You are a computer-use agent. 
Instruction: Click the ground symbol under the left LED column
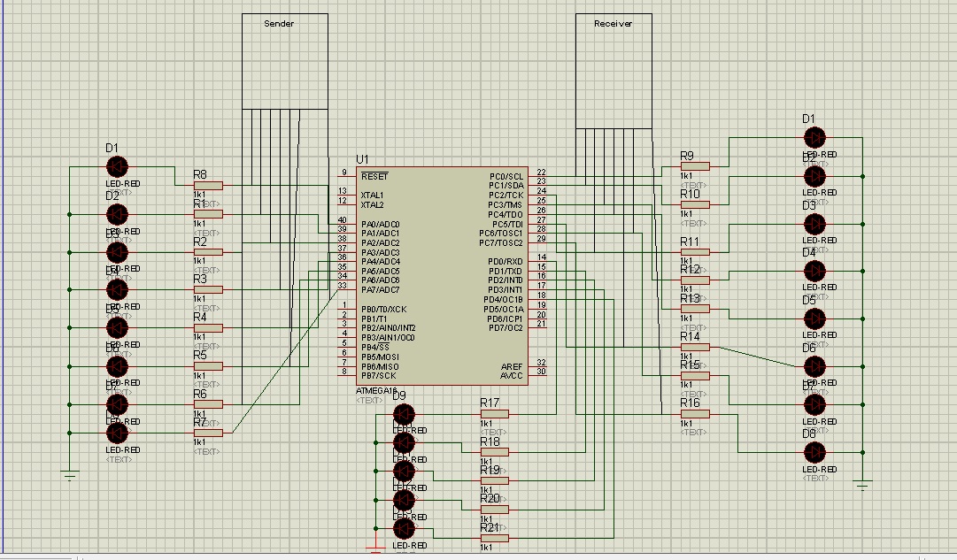[70, 476]
